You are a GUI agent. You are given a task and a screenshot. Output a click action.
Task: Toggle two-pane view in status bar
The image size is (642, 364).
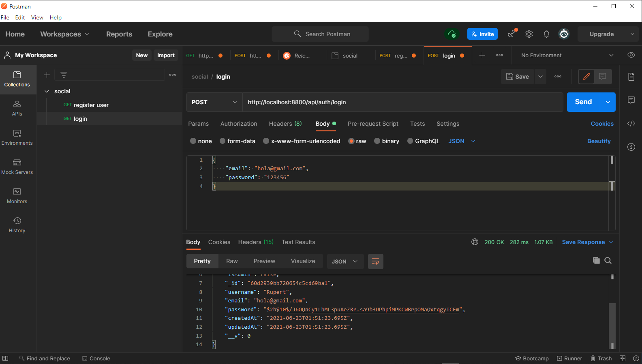[x=623, y=358]
